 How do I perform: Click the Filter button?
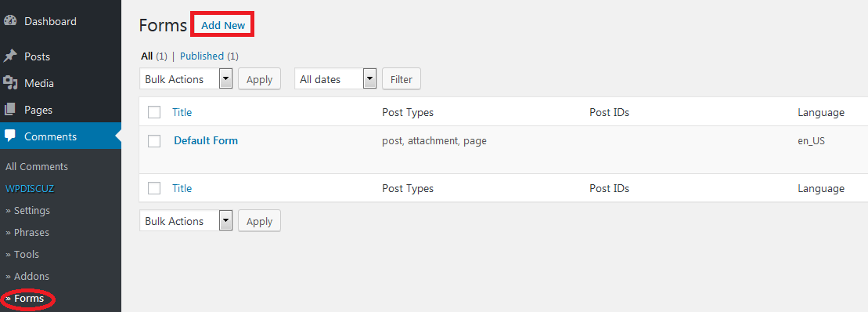[402, 79]
